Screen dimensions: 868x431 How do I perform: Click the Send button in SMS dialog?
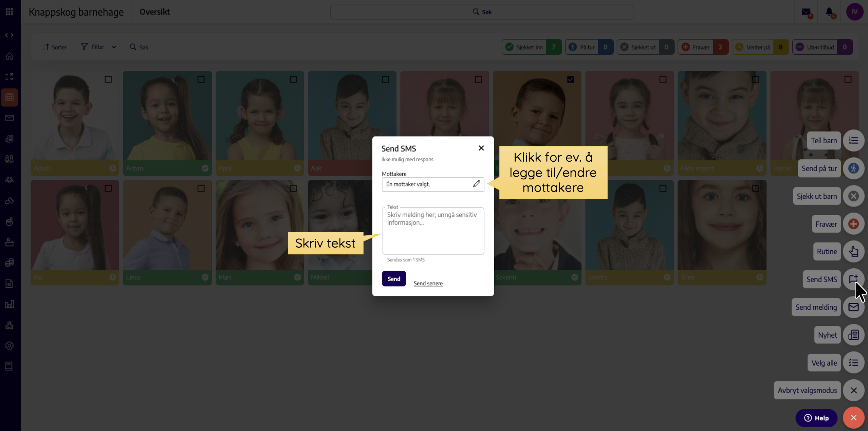pyautogui.click(x=394, y=279)
